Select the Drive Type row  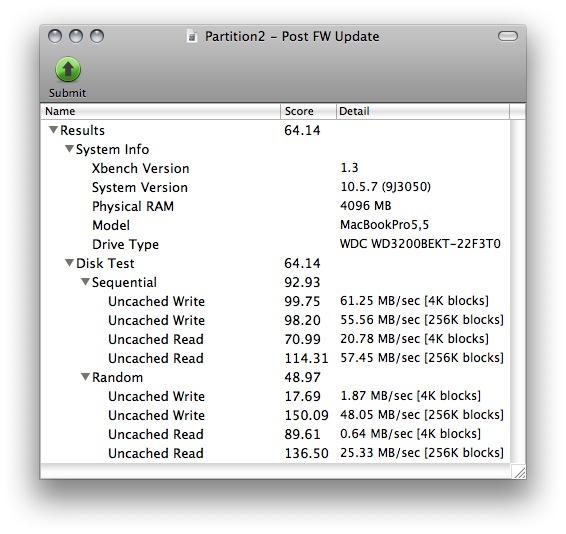[275, 244]
